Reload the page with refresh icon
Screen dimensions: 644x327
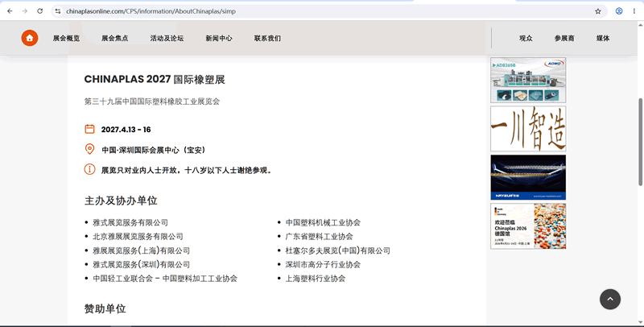click(39, 11)
